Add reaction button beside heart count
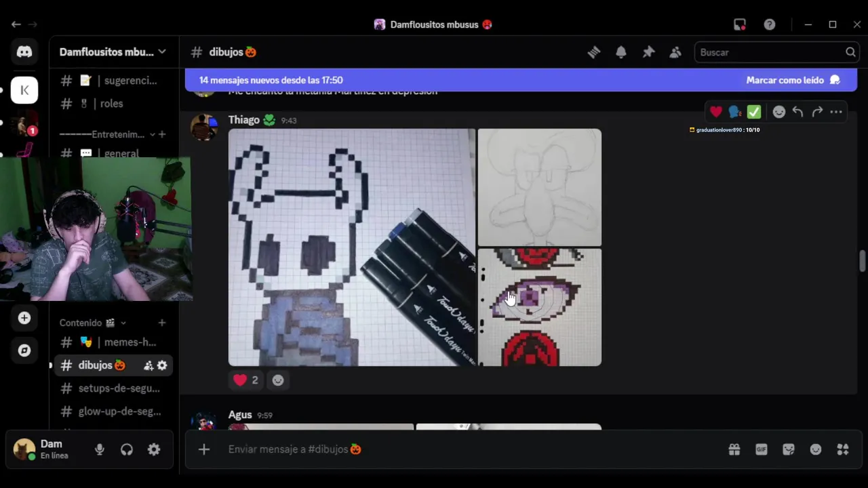The width and height of the screenshot is (868, 488). 278,380
